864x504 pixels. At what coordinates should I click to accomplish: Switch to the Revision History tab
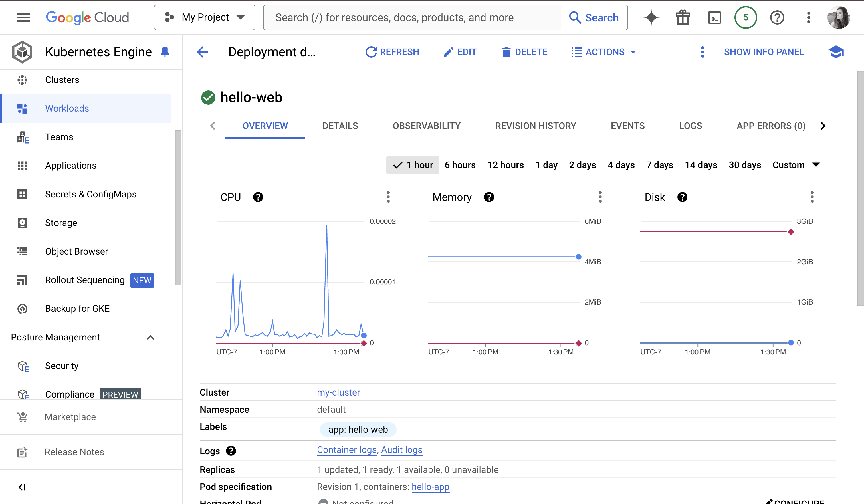[x=536, y=126]
